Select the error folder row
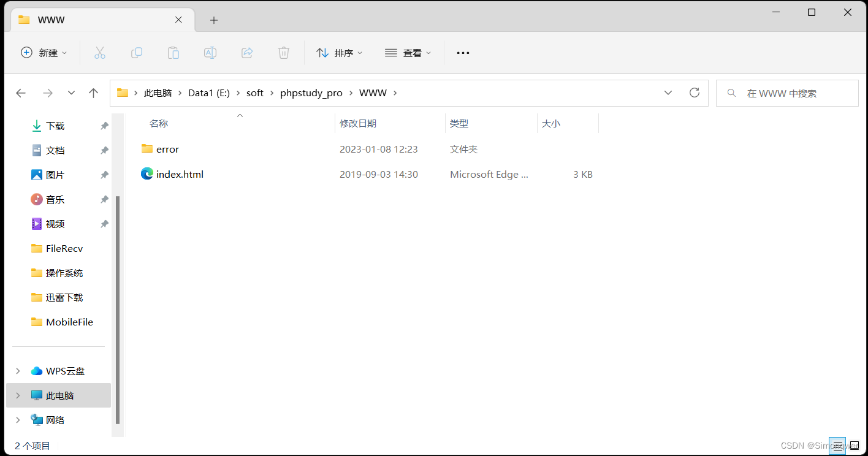 pos(368,149)
